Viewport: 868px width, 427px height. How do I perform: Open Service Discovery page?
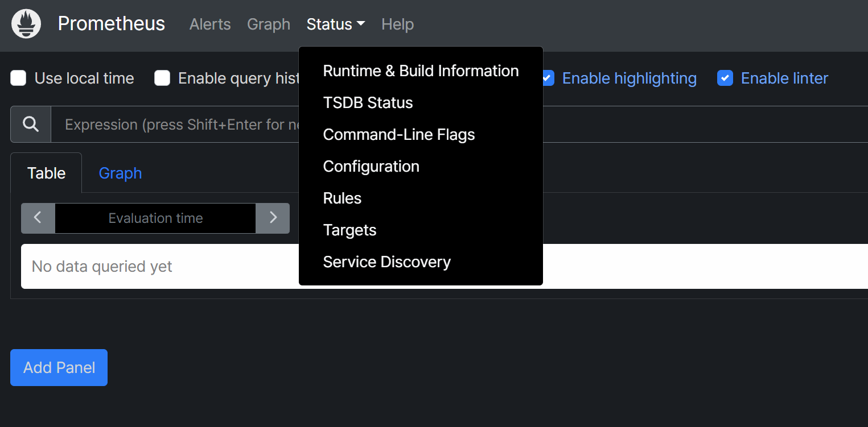[x=421, y=262]
